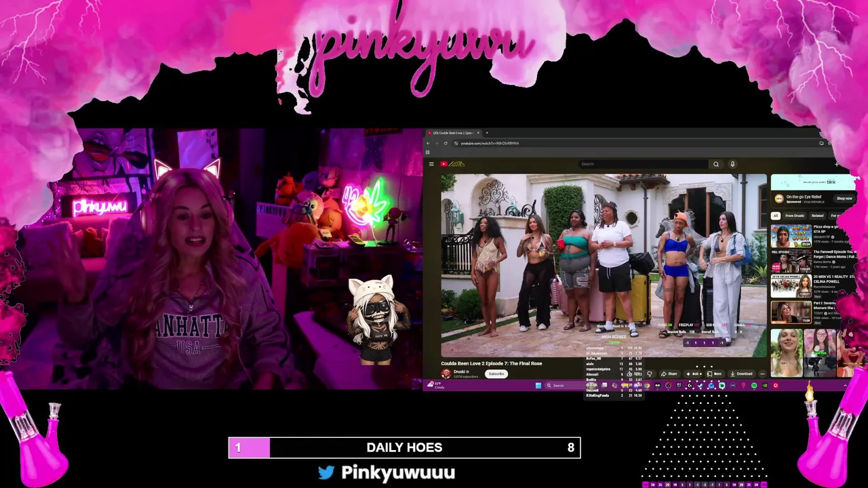Viewport: 868px width, 488px height.
Task: Show hidden icons chevron in system tray
Action: pyautogui.click(x=845, y=386)
